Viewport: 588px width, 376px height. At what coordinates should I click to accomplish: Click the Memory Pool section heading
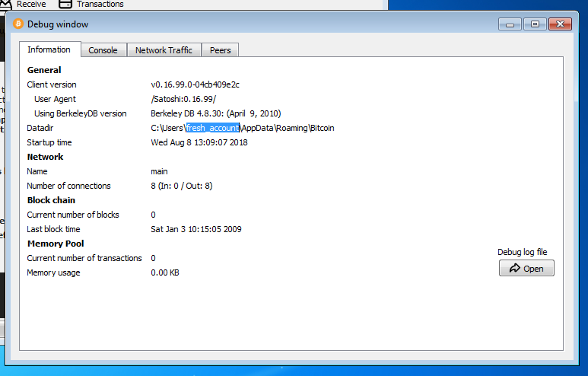[56, 244]
